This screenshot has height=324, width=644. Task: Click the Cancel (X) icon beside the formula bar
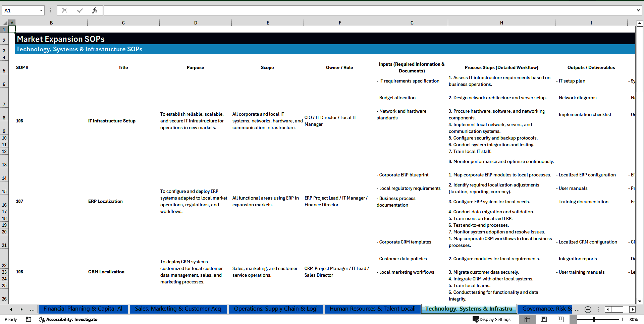point(64,10)
